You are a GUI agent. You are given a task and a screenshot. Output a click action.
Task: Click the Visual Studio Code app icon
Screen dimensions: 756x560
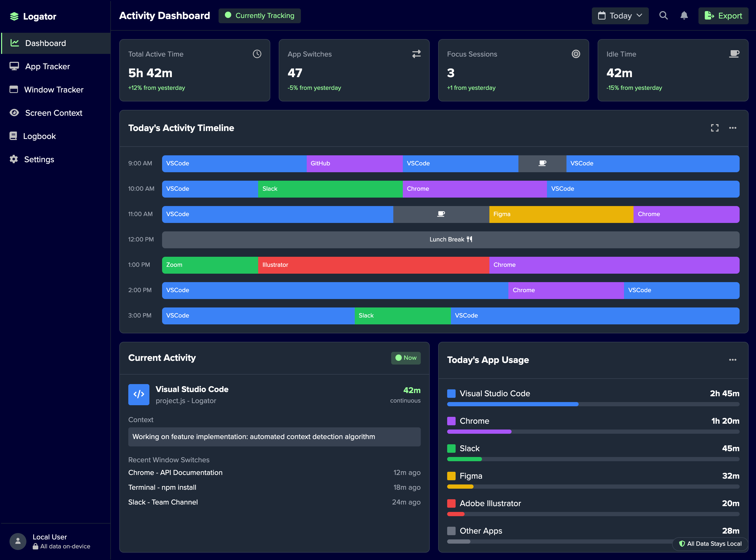click(x=139, y=394)
